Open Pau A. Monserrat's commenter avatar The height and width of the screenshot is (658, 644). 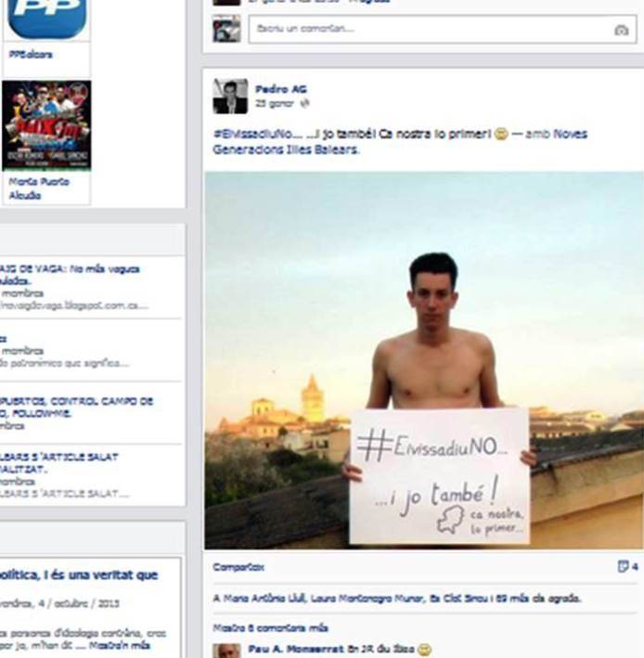(x=226, y=651)
